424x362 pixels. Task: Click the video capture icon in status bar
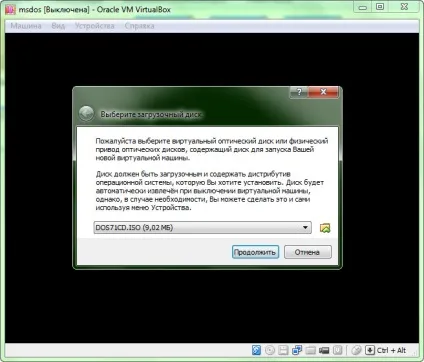pyautogui.click(x=324, y=350)
